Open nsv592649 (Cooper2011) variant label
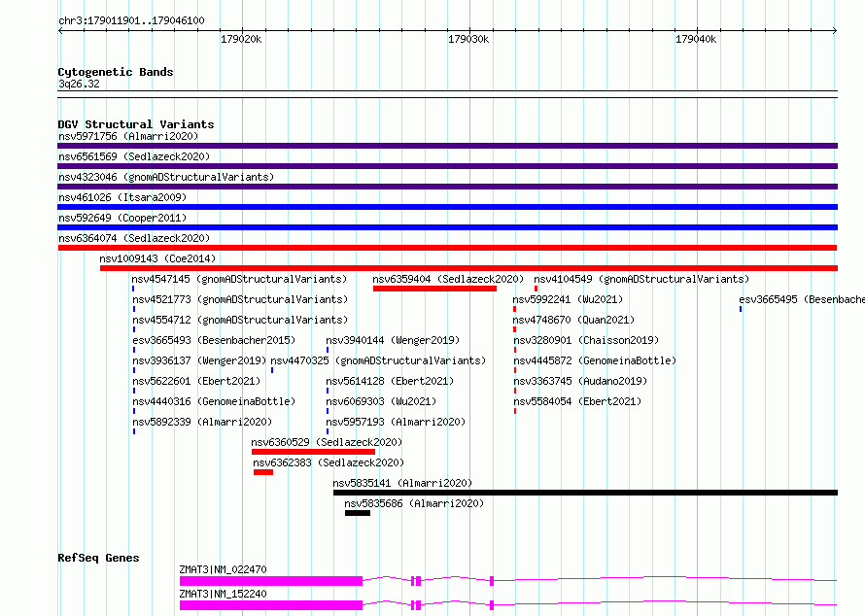The height and width of the screenshot is (616, 865). tap(122, 218)
